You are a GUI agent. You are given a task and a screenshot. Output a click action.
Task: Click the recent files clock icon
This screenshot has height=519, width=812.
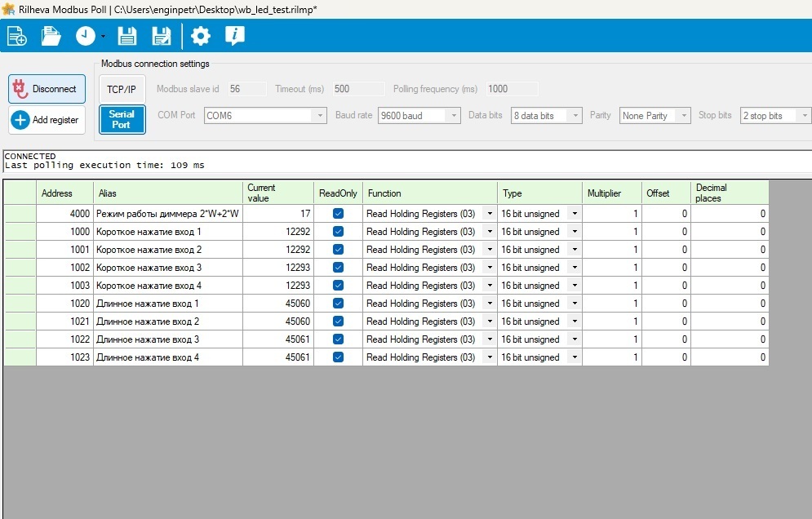coord(85,36)
